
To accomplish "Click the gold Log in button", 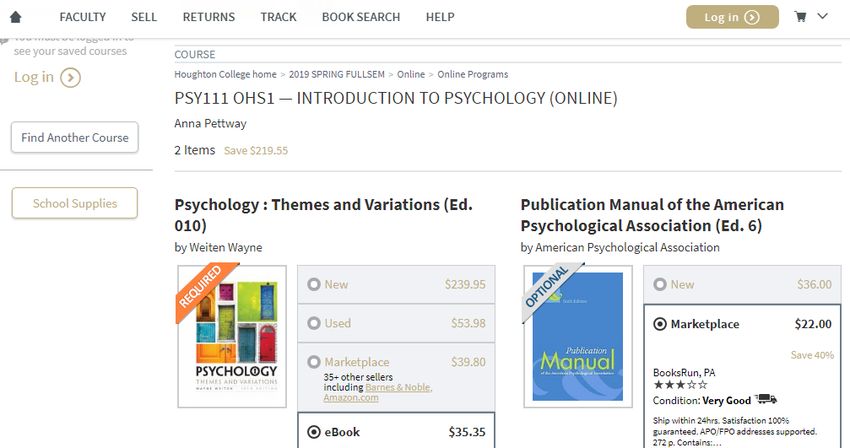I will [x=732, y=17].
